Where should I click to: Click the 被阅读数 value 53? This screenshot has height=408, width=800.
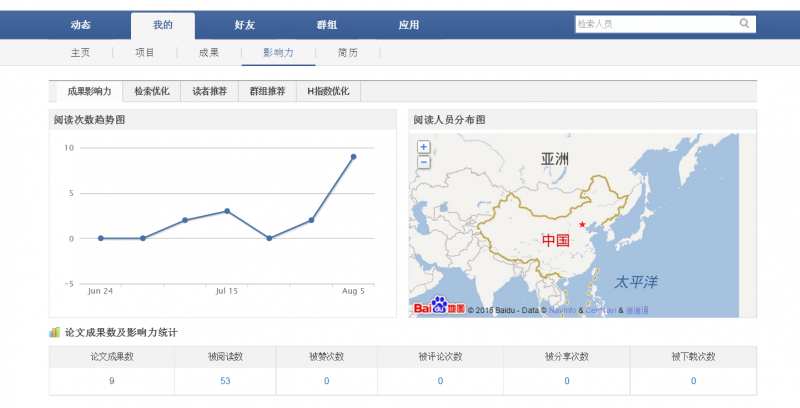[225, 381]
